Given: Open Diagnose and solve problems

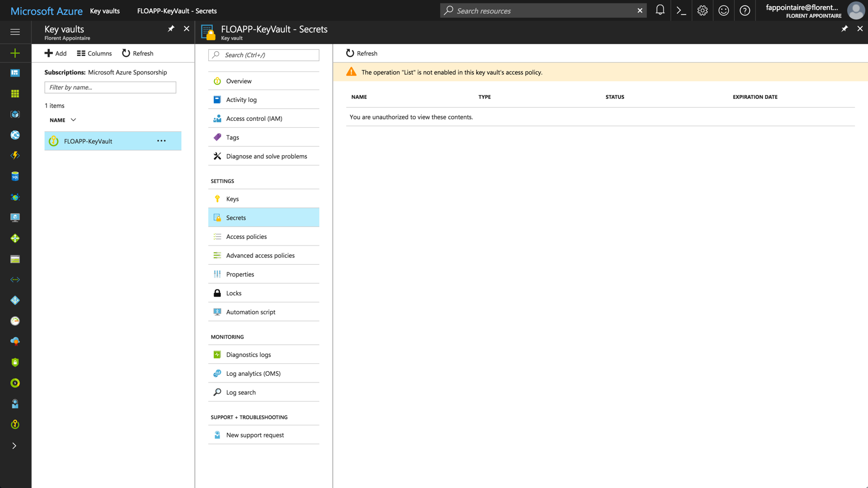Looking at the screenshot, I should coord(263,156).
